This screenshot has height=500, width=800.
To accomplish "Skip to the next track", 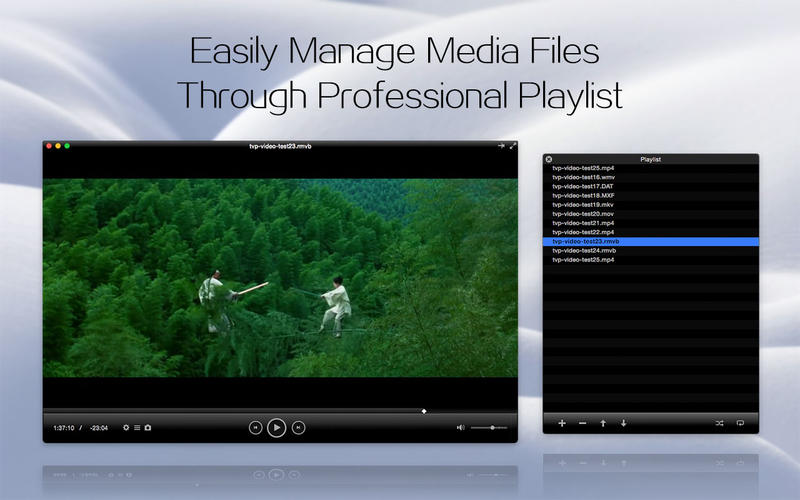I will pos(298,427).
